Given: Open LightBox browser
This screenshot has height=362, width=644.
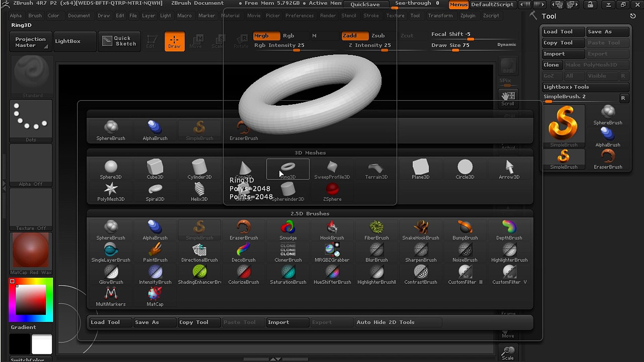Looking at the screenshot, I should pos(75,41).
